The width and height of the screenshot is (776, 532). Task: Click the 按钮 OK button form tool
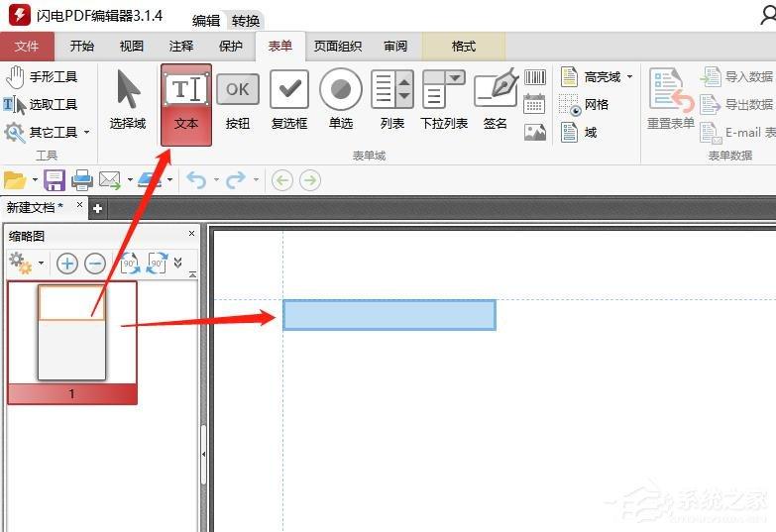(238, 102)
